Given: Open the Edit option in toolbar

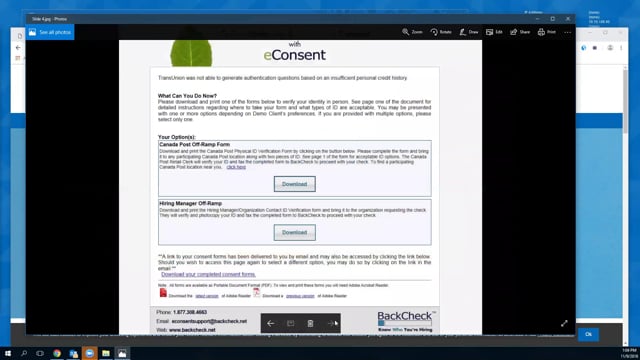Looking at the screenshot, I should coord(494,32).
